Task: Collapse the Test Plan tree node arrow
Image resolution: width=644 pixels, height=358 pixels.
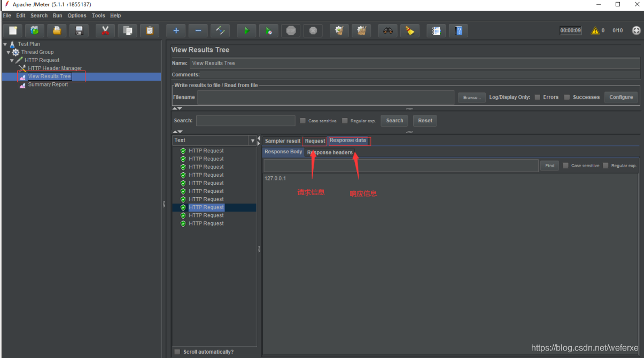Action: [x=5, y=44]
